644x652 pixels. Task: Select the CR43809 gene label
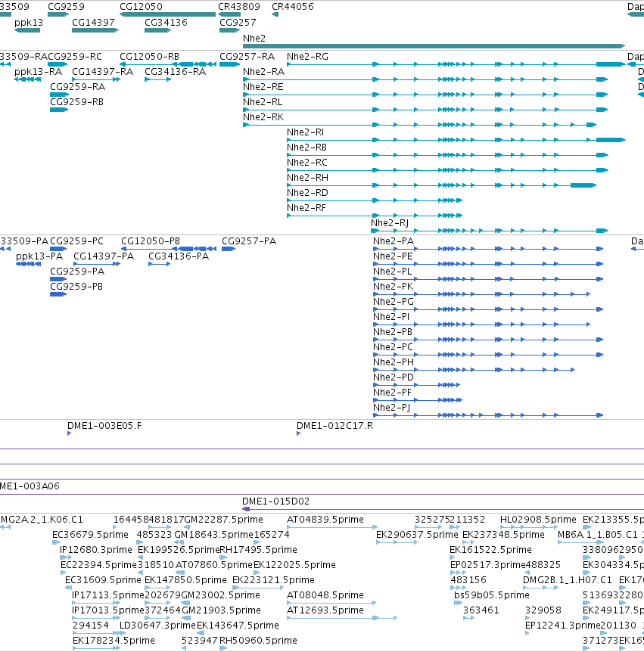(x=239, y=7)
